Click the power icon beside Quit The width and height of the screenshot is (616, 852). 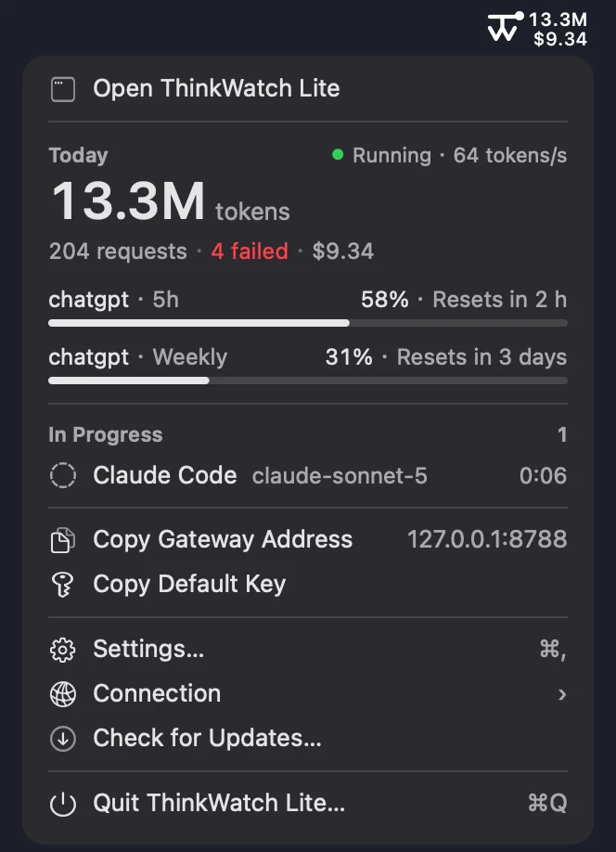point(63,804)
